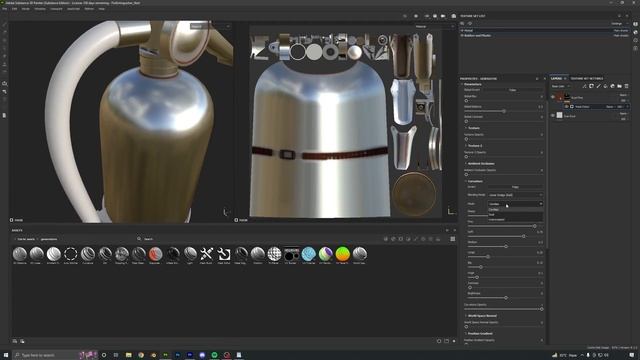Pick the purple and green sphere generator
The width and height of the screenshot is (640, 360).
tap(325, 254)
